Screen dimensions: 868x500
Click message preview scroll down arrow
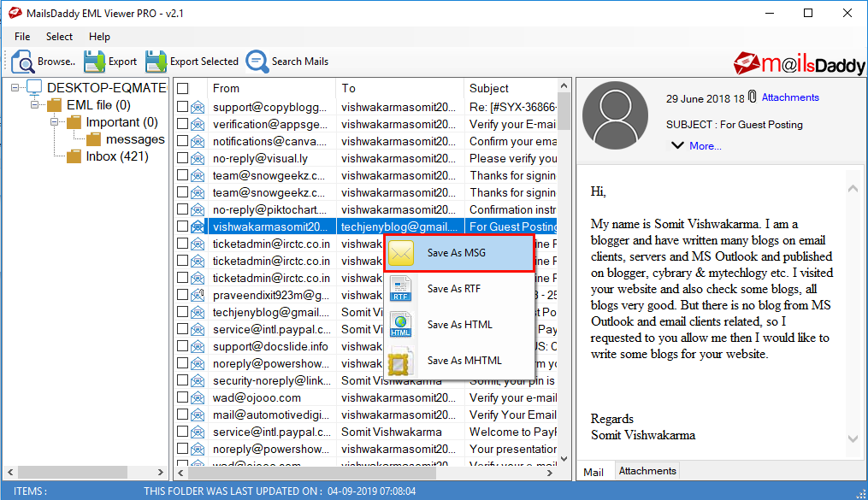(x=853, y=438)
